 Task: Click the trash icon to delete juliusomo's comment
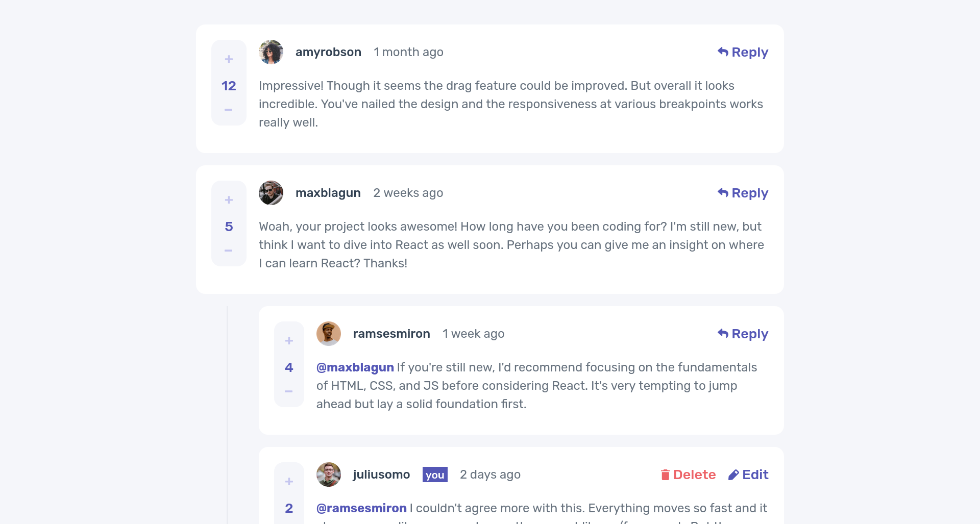pos(666,474)
